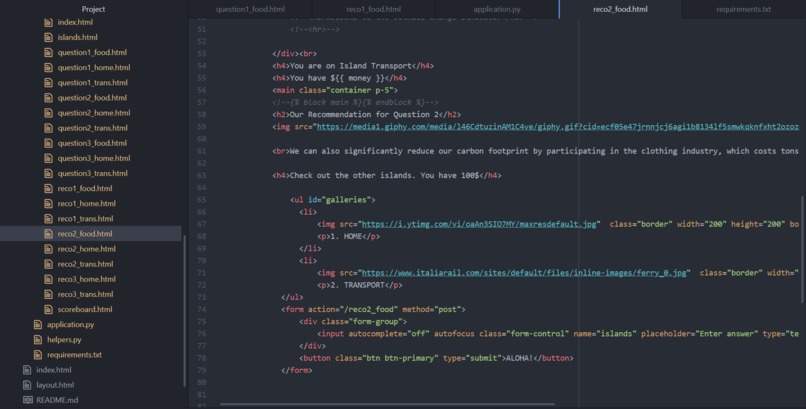Open the question1_food.html tab
The height and width of the screenshot is (409, 806).
(250, 9)
